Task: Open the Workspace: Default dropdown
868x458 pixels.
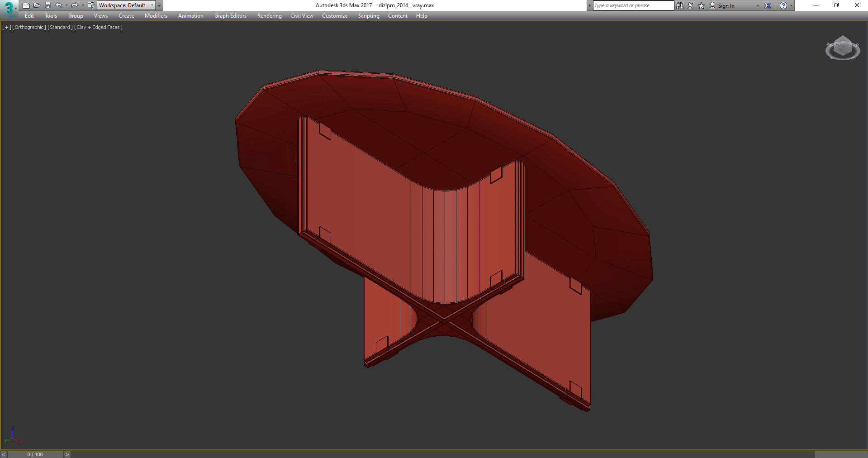Action: [126, 5]
